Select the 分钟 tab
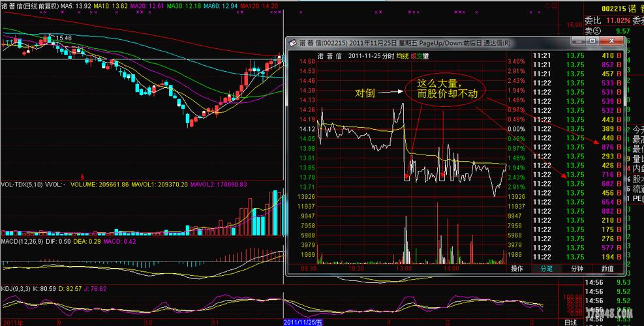Viewport: 644px width, 326px height. coord(577,269)
